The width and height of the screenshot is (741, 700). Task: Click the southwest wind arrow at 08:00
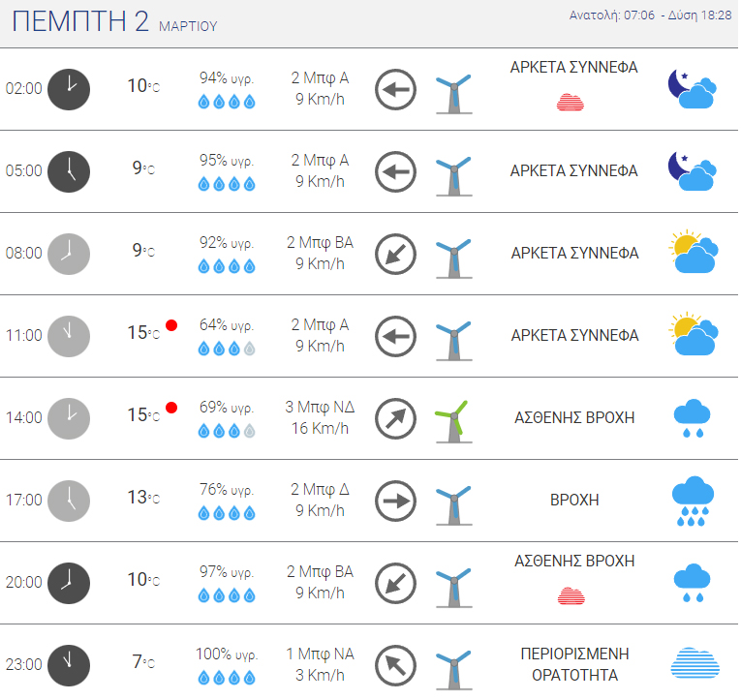point(395,254)
